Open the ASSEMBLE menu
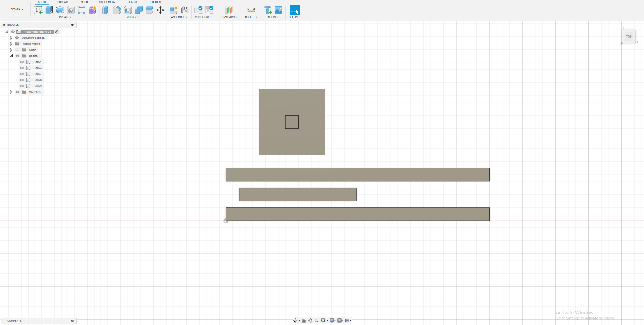644x325 pixels. [179, 17]
